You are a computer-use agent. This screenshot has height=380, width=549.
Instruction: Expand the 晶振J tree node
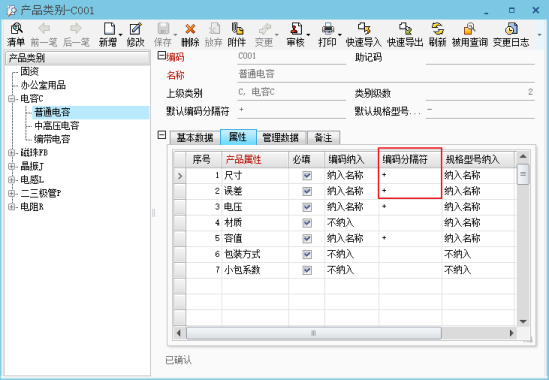[x=12, y=166]
